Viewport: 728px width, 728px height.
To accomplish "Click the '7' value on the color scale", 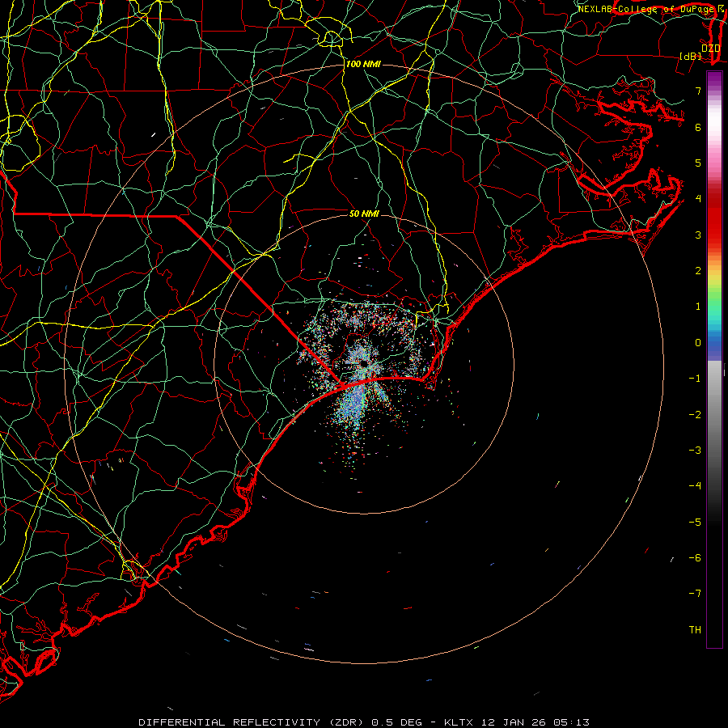I will click(x=698, y=91).
